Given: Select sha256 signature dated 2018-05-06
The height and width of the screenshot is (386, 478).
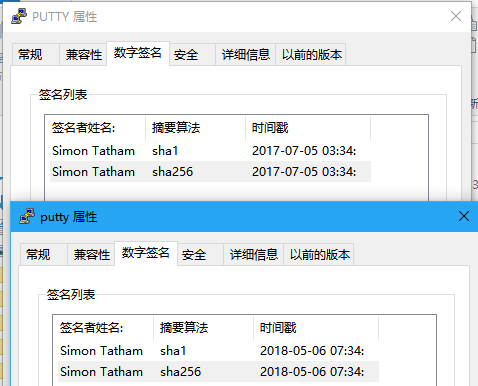Looking at the screenshot, I should click(218, 372).
